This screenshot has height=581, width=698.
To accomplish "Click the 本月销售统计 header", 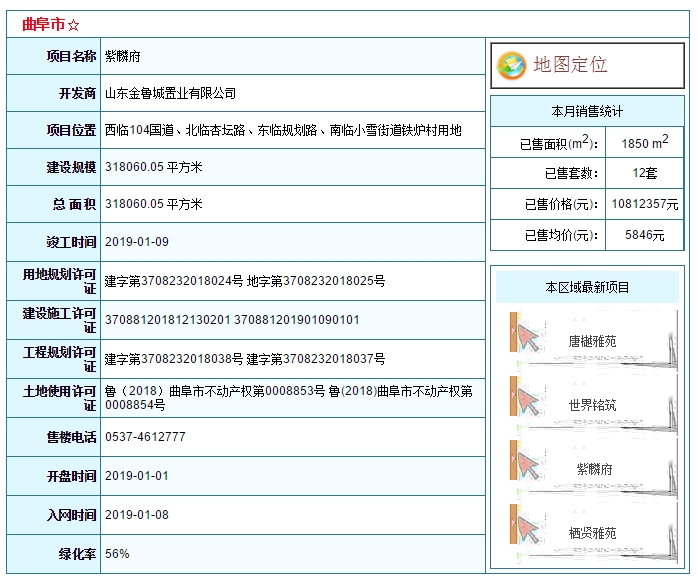I will click(x=587, y=111).
